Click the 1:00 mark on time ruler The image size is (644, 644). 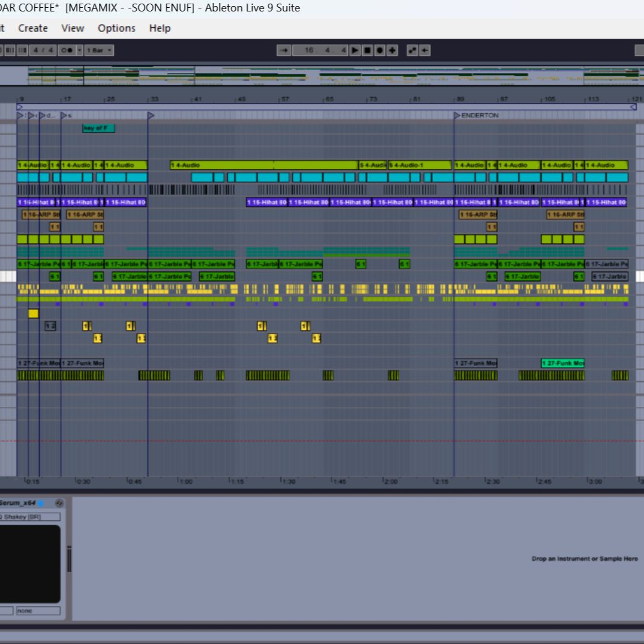click(x=185, y=481)
